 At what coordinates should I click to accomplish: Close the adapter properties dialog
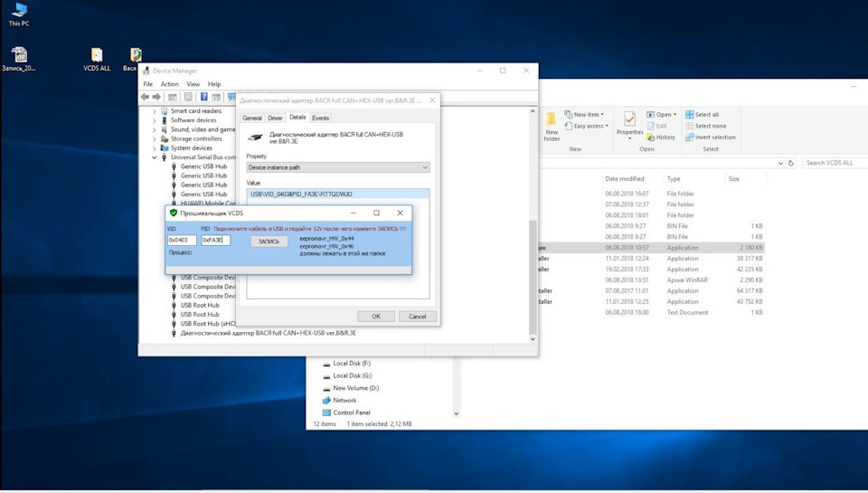click(432, 100)
